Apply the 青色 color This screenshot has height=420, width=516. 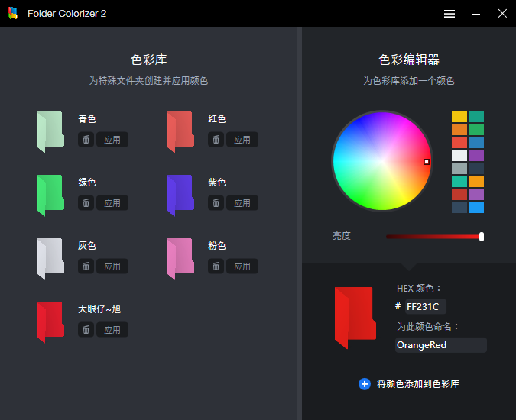(x=112, y=140)
